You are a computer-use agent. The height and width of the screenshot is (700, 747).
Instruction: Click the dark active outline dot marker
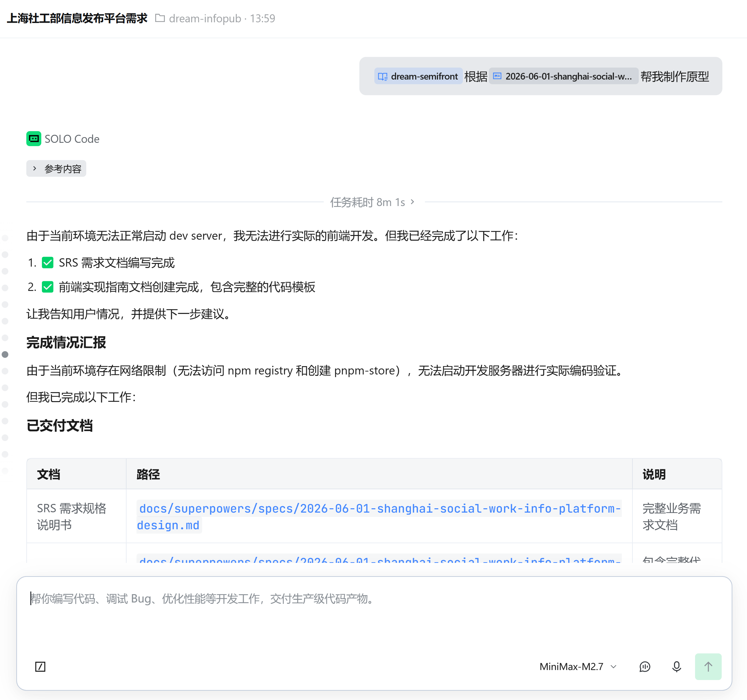tap(5, 354)
